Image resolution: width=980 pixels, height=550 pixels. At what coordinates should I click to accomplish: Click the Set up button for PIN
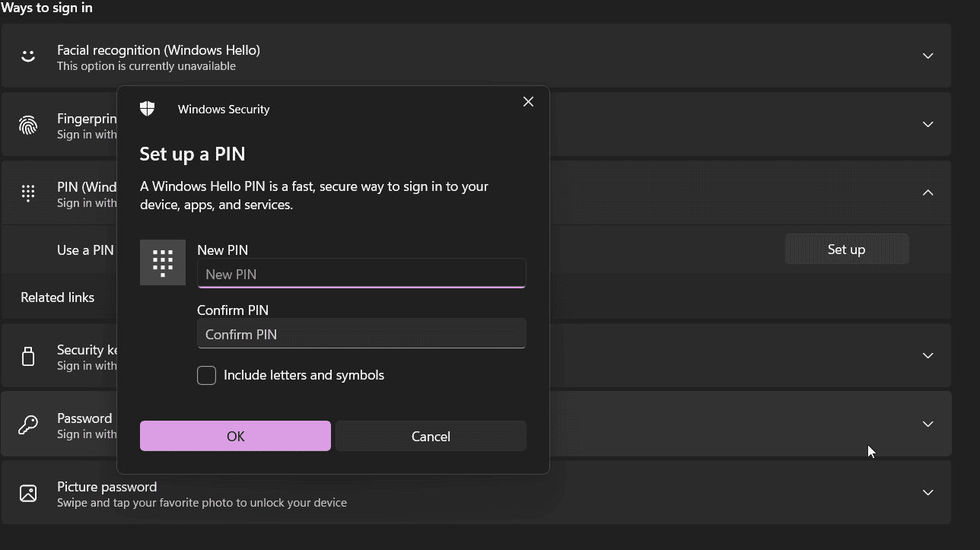(x=846, y=250)
